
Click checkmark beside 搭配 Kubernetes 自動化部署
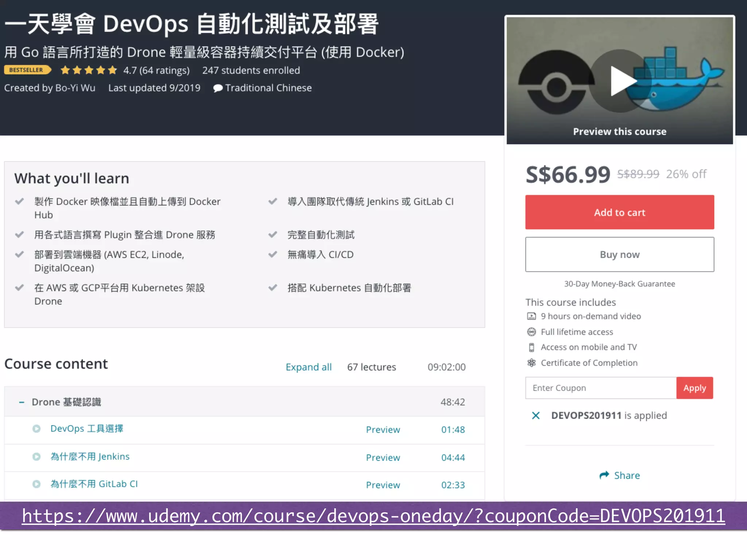pyautogui.click(x=272, y=288)
